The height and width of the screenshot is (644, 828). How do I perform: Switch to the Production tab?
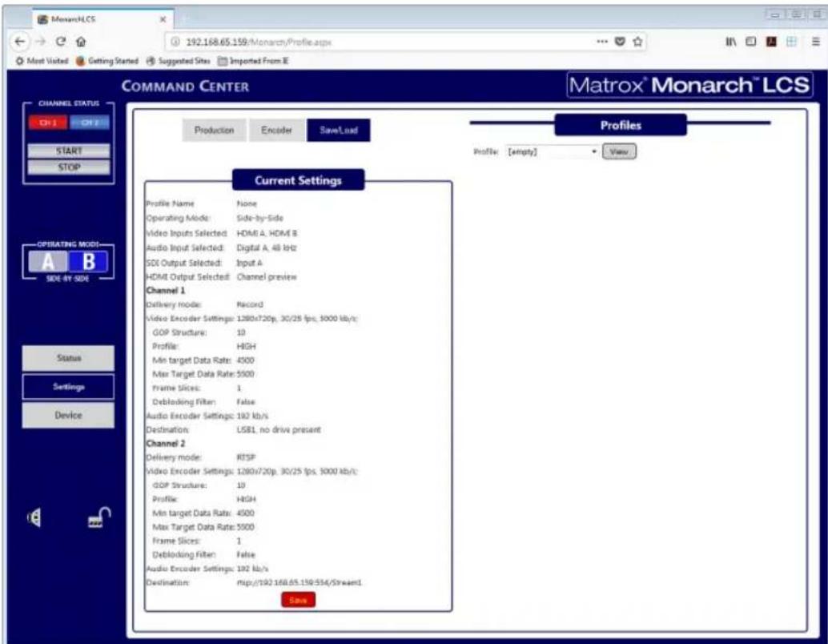pyautogui.click(x=214, y=130)
